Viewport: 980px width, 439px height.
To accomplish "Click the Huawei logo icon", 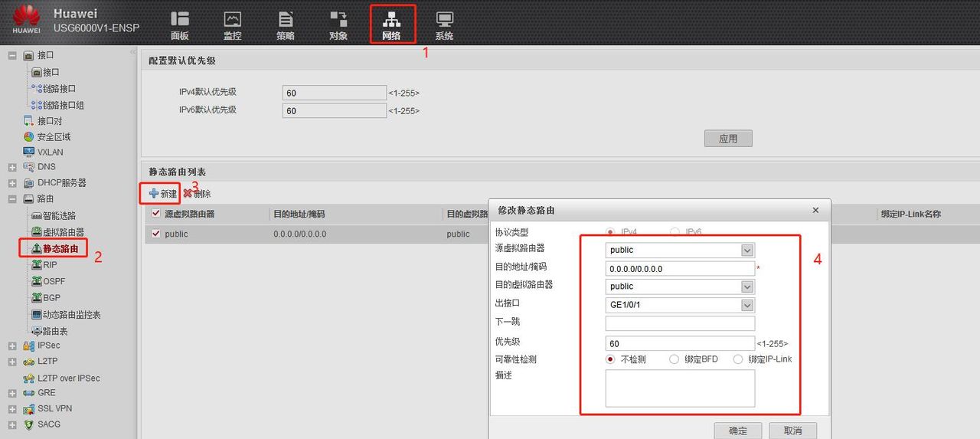I will (26, 21).
